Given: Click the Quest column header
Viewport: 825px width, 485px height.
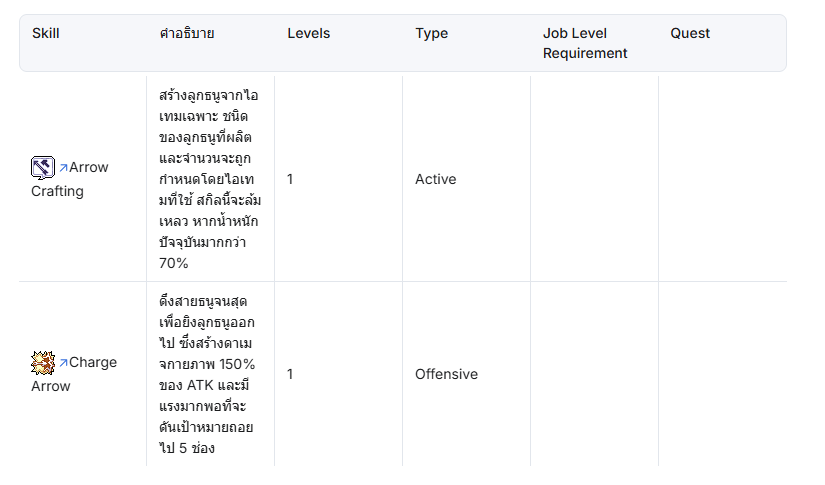Looking at the screenshot, I should pos(690,33).
